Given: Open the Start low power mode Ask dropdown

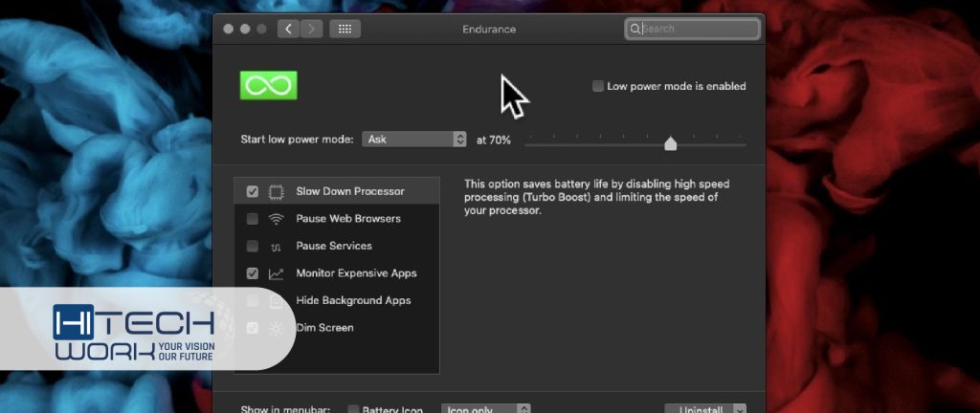Looking at the screenshot, I should pos(414,140).
